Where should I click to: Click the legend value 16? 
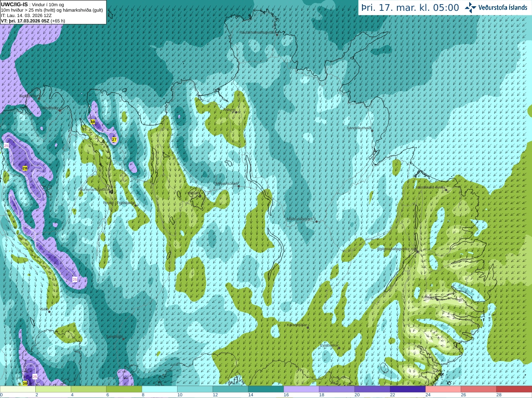click(286, 395)
